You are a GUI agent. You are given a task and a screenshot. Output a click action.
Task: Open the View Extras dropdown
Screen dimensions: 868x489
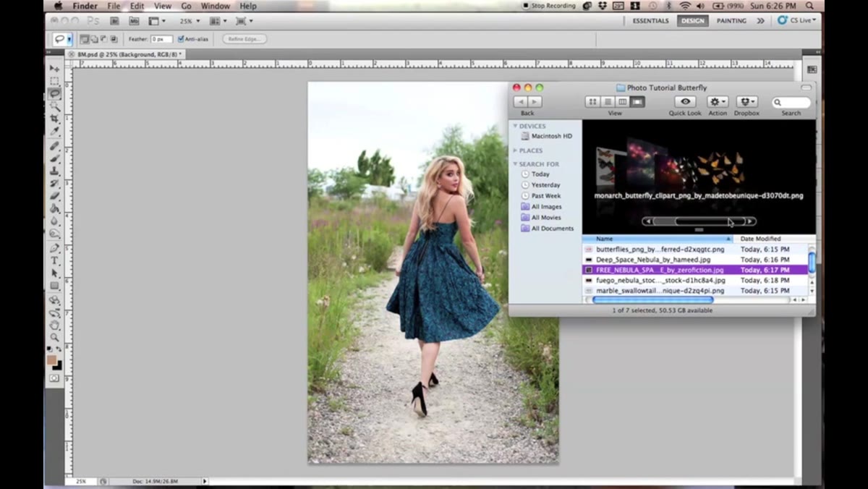(157, 21)
